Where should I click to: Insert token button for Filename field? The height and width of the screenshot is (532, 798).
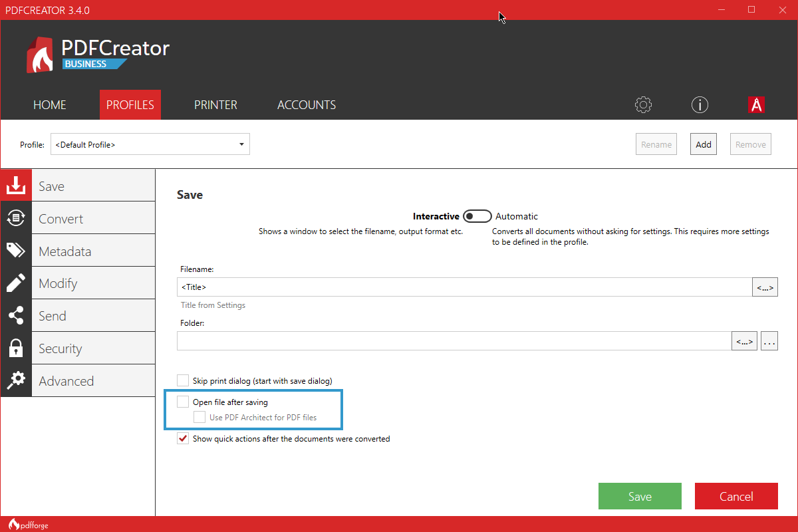coord(765,287)
